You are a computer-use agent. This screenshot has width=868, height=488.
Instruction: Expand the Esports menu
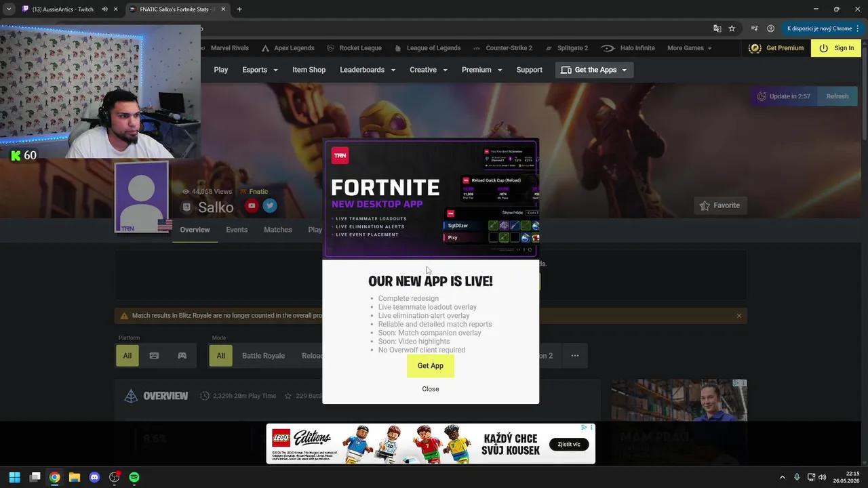click(x=260, y=70)
